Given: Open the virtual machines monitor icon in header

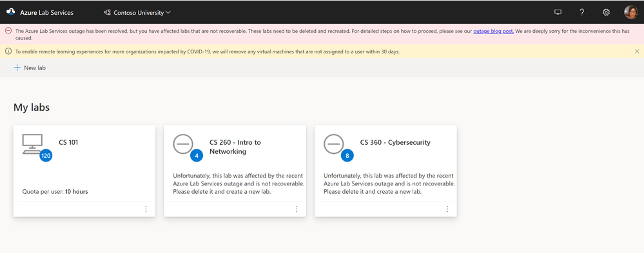Looking at the screenshot, I should click(558, 12).
